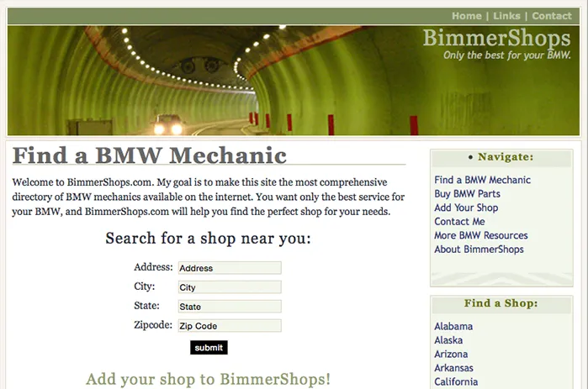The width and height of the screenshot is (588, 389).
Task: Open About BimmerShops link
Action: pyautogui.click(x=479, y=250)
